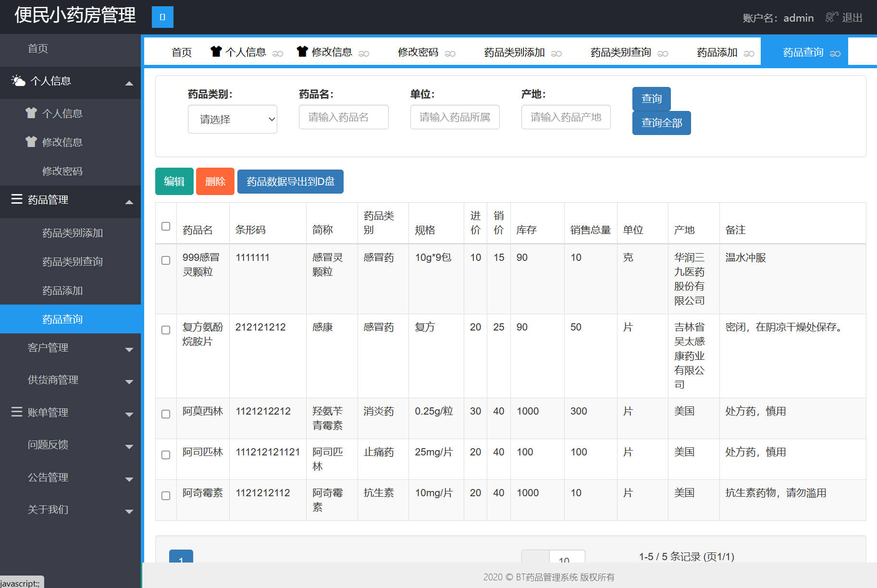This screenshot has height=588, width=877.
Task: Click the logout icon beside 退出
Action: (831, 17)
